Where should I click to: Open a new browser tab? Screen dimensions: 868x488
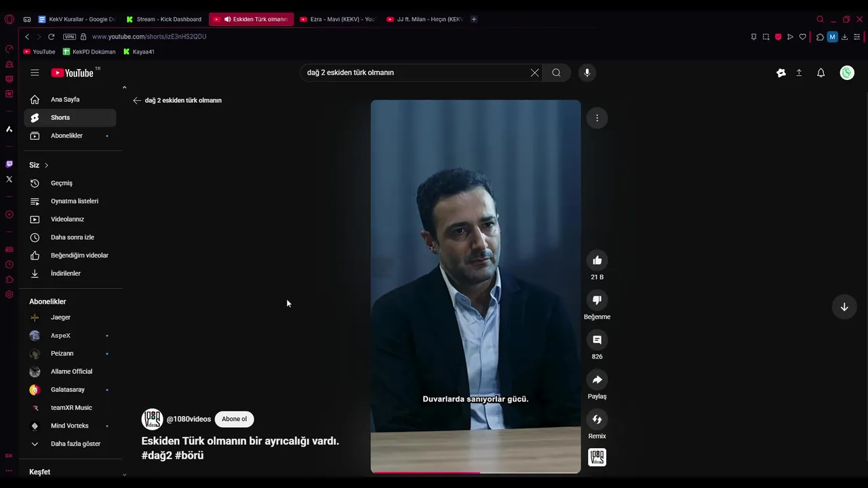[x=474, y=19]
